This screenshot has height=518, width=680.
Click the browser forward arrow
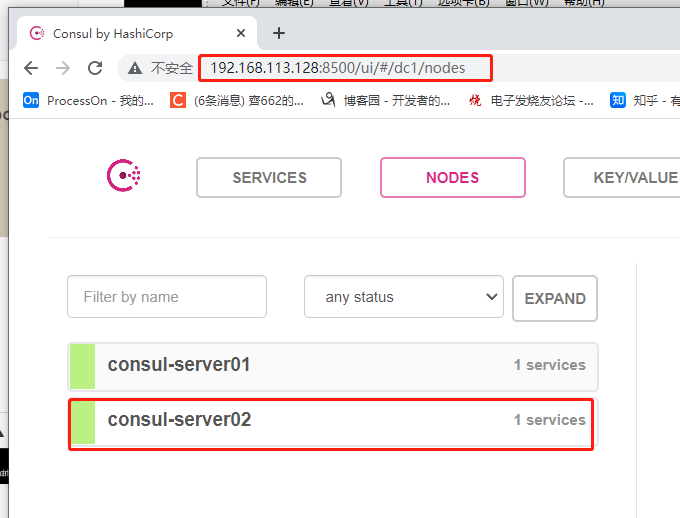pos(63,68)
